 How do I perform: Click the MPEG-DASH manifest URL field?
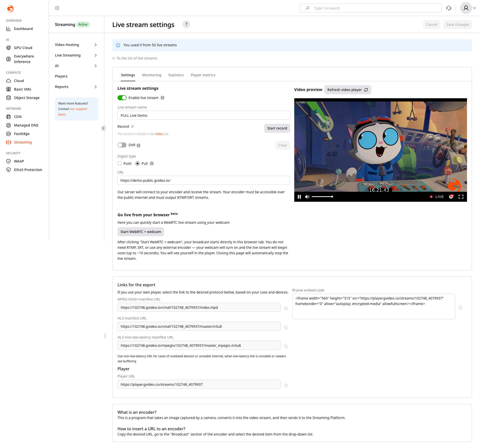pos(199,307)
